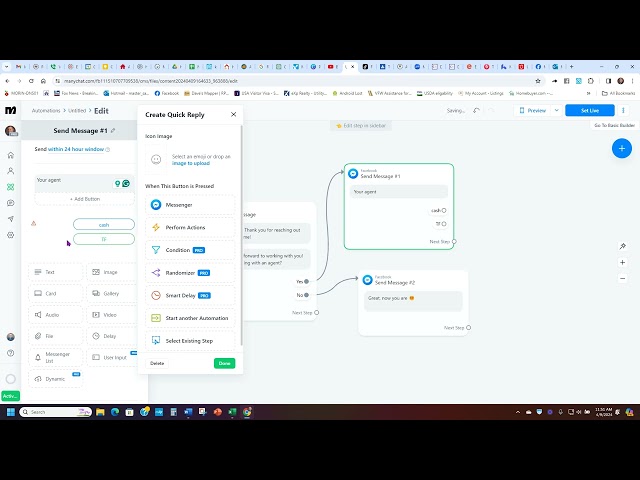Screen dimensions: 640x480
Task: Click the Create Quick Reply panel scrollbar
Action: [x=242, y=236]
